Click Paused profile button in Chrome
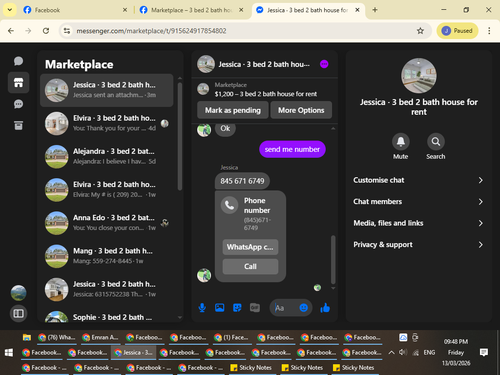 (x=457, y=31)
